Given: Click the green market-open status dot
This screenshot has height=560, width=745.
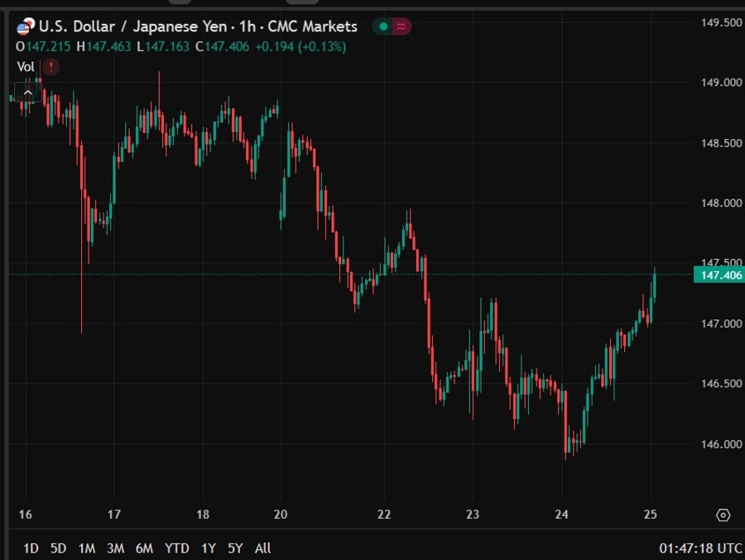Looking at the screenshot, I should (x=383, y=26).
